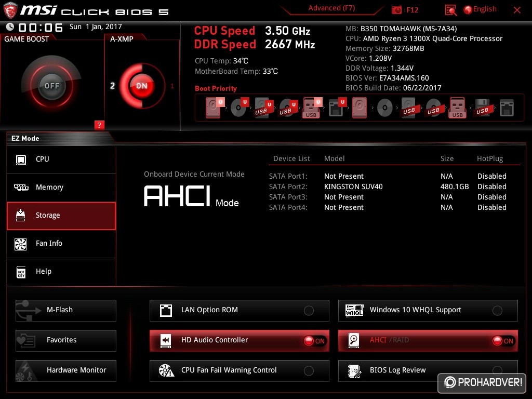Click the SATA Port3 label
The image size is (532, 399).
(288, 197)
